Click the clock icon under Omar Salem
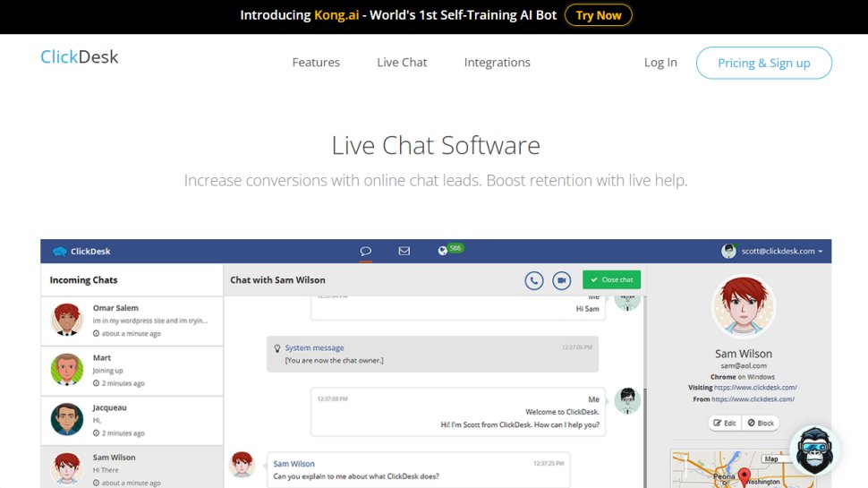This screenshot has height=488, width=868. [x=97, y=333]
